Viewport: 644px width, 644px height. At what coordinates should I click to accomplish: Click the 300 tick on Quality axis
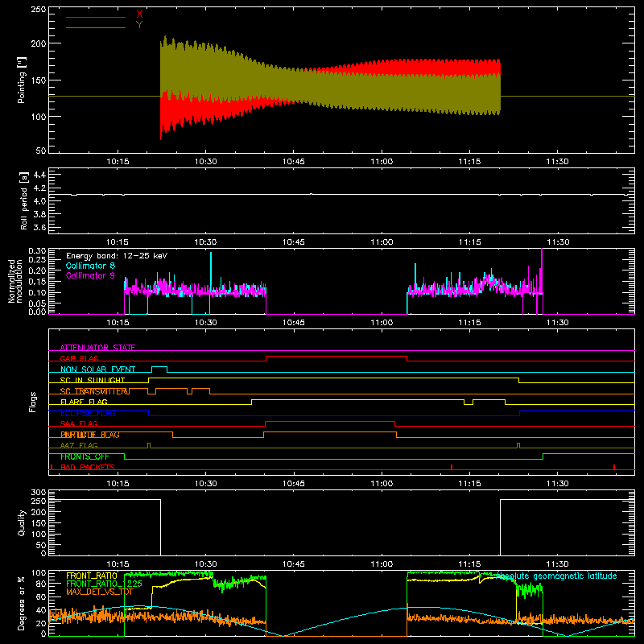coord(39,493)
